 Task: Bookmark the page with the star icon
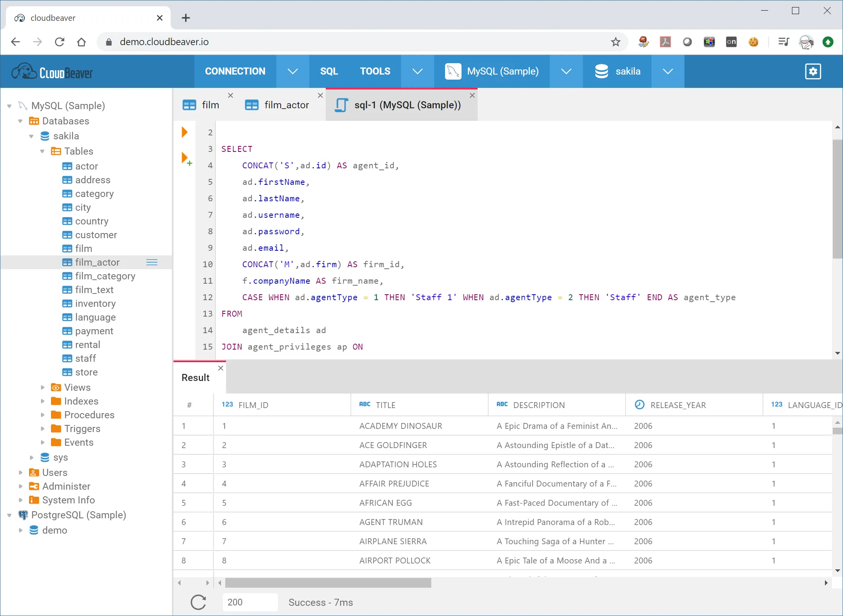pos(615,42)
